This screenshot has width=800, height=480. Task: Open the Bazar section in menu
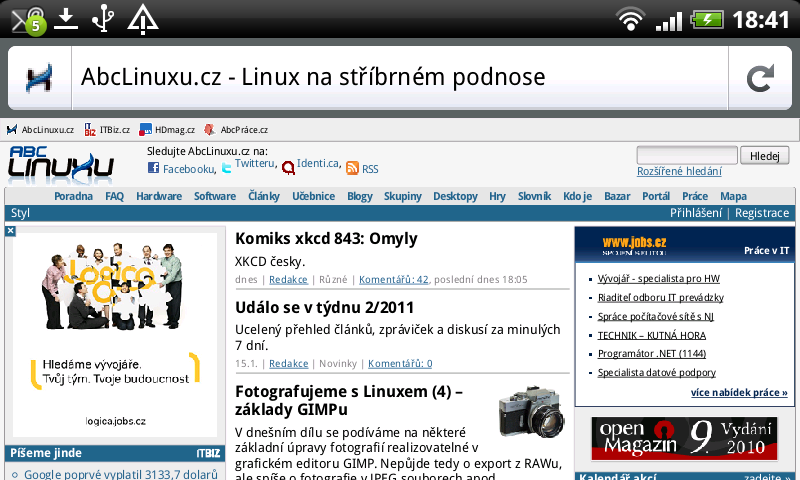click(617, 197)
